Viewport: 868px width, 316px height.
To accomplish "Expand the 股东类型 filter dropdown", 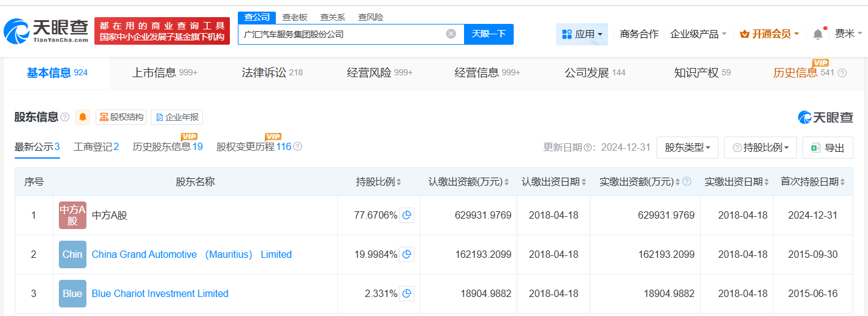I will click(x=687, y=148).
